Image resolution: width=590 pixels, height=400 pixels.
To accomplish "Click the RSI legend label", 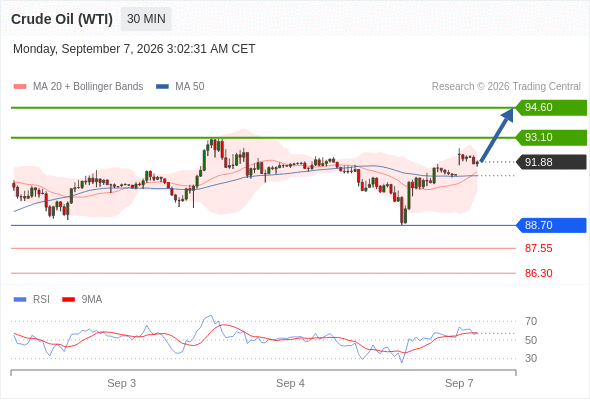I will click(x=41, y=300).
